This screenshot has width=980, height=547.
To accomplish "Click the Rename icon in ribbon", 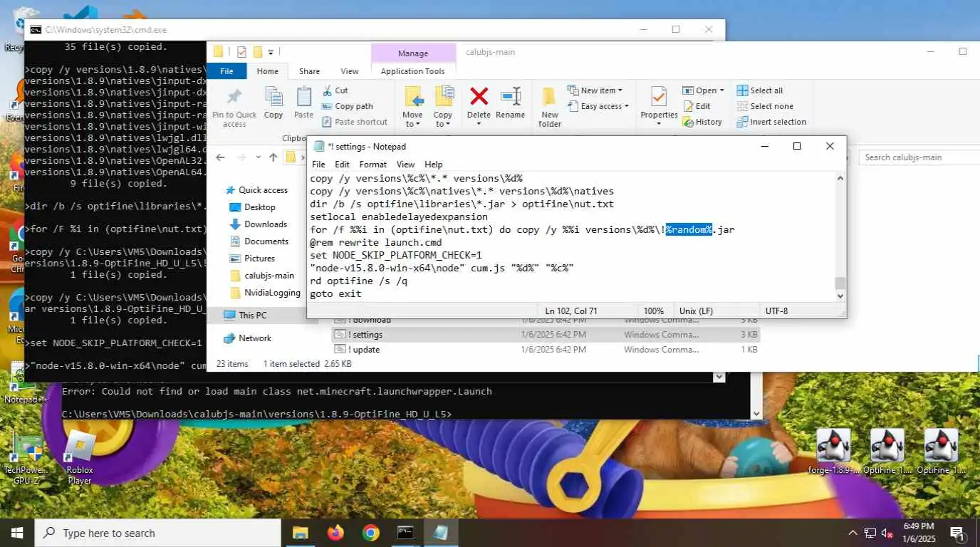I will (510, 96).
